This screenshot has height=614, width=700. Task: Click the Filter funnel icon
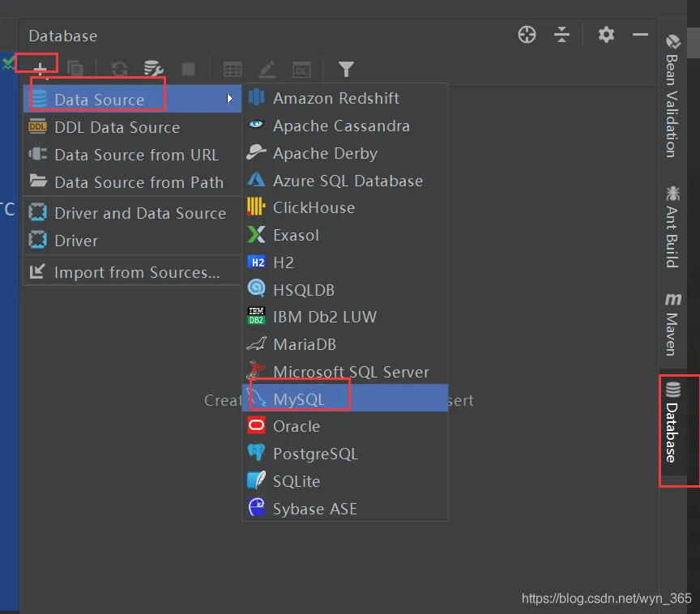pyautogui.click(x=346, y=69)
